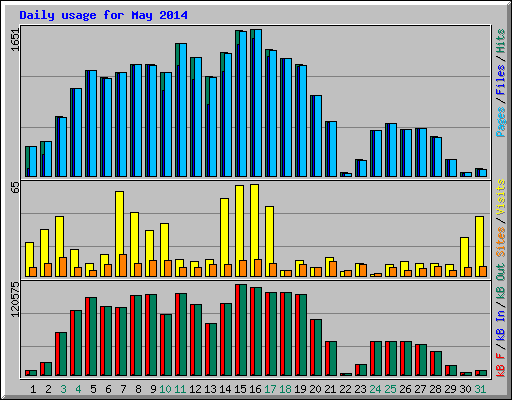Click the day 31 yellow visits bar
The width and height of the screenshot is (512, 400).
click(x=479, y=241)
